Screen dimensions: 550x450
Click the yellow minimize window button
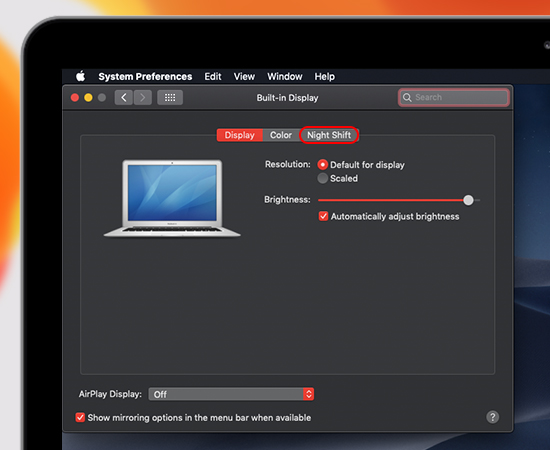point(88,98)
